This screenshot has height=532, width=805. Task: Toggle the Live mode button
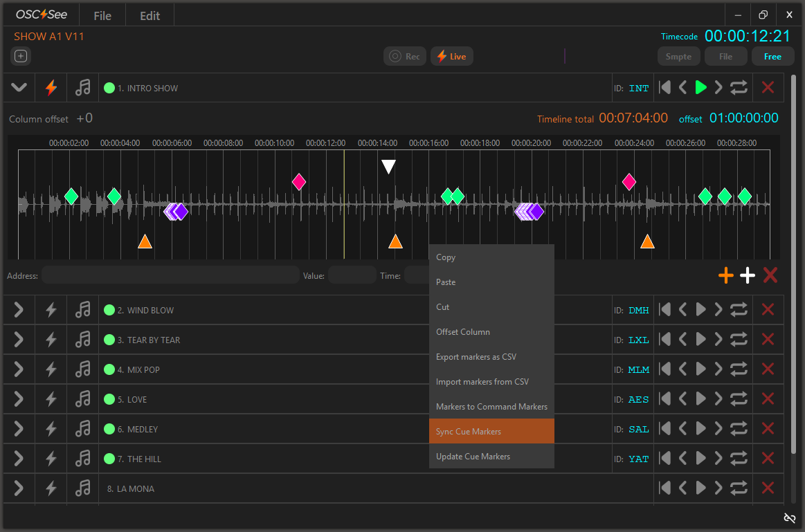(x=452, y=57)
